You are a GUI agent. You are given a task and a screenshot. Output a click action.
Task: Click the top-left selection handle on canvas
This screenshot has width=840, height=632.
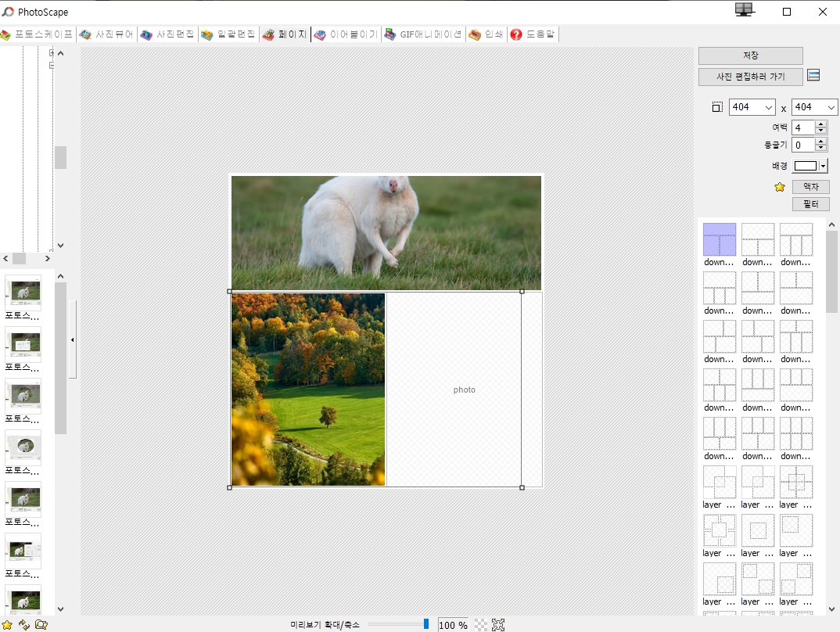(230, 292)
